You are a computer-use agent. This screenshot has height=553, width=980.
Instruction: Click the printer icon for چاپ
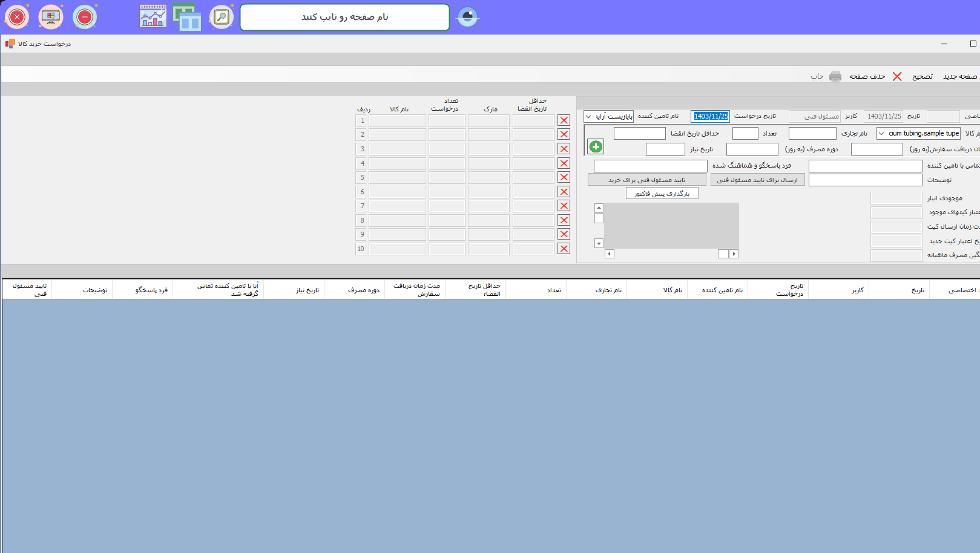point(835,76)
